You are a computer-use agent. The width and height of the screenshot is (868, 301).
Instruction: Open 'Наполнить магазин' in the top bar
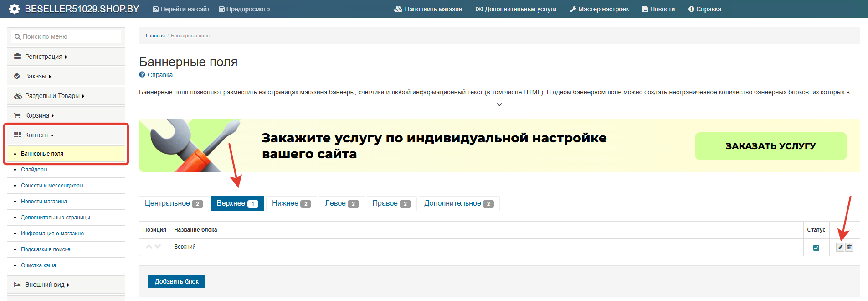click(428, 9)
